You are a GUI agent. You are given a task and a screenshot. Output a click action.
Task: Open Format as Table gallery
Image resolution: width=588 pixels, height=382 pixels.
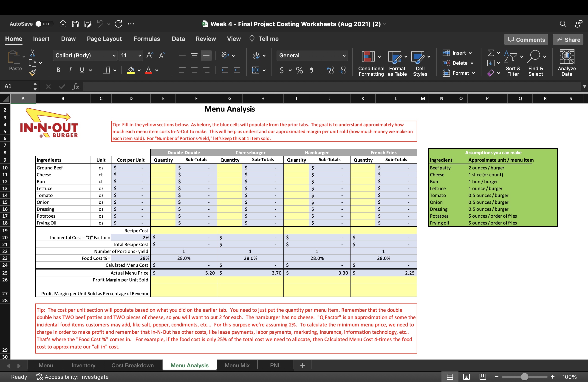click(x=397, y=63)
